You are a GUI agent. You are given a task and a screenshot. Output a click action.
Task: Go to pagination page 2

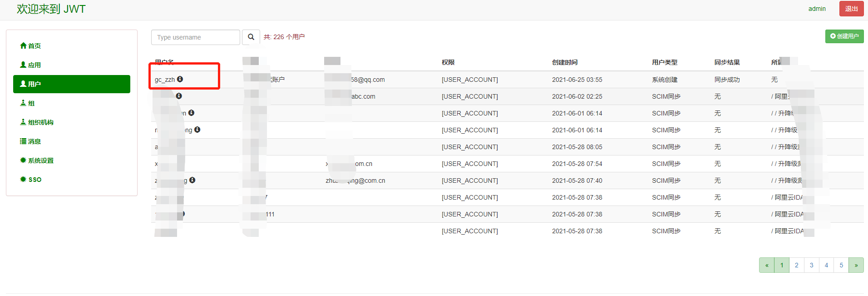pyautogui.click(x=797, y=265)
